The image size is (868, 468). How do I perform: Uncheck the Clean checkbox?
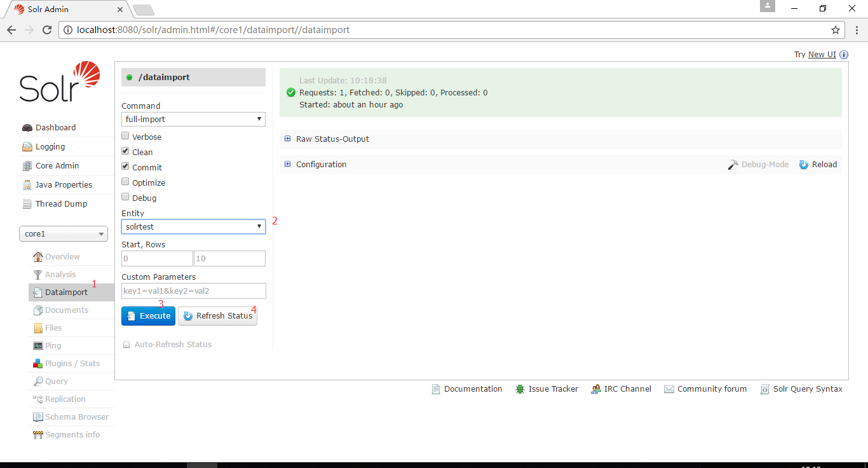(x=126, y=151)
